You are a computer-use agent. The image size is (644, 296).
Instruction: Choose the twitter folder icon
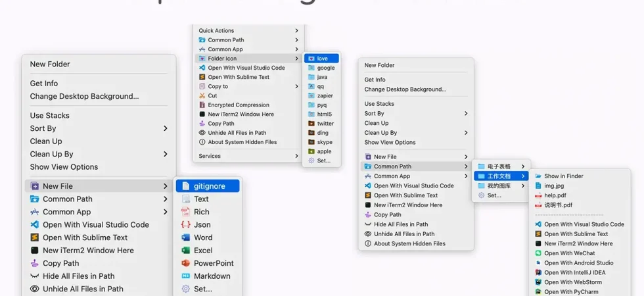[311, 124]
